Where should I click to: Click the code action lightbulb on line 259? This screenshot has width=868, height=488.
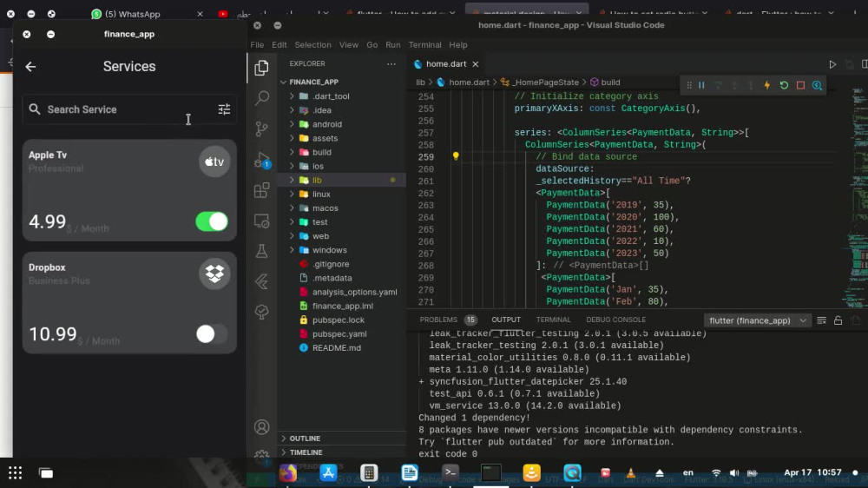tap(456, 156)
